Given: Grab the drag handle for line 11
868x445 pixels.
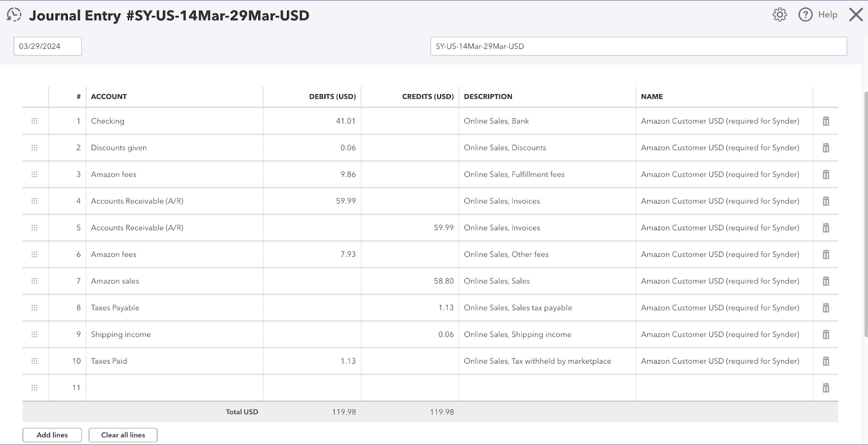Looking at the screenshot, I should (x=35, y=388).
